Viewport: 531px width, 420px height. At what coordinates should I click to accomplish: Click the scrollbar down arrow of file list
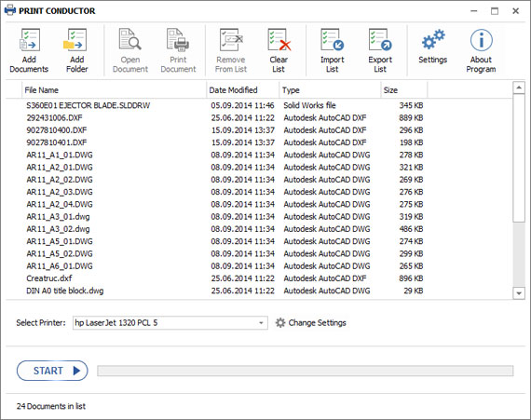pos(519,293)
